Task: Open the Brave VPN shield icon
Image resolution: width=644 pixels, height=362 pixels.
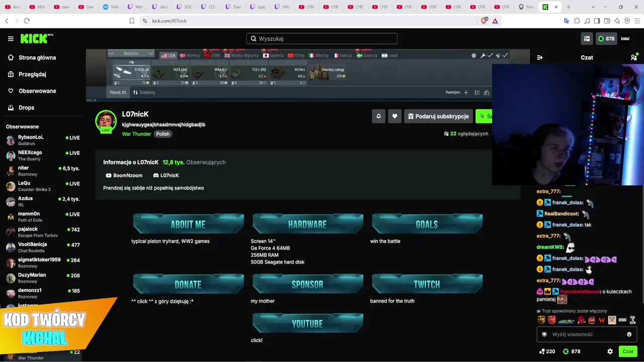Action: pyautogui.click(x=627, y=21)
